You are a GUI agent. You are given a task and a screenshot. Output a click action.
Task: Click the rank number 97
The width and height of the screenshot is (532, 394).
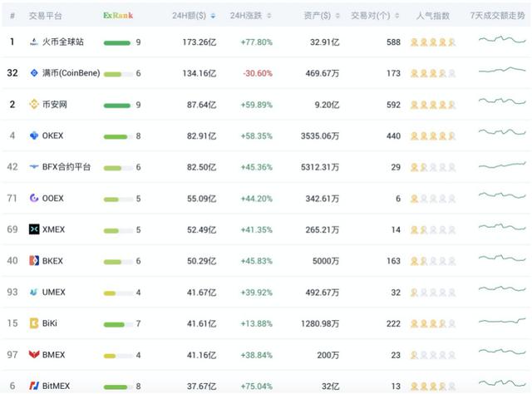[x=12, y=355]
